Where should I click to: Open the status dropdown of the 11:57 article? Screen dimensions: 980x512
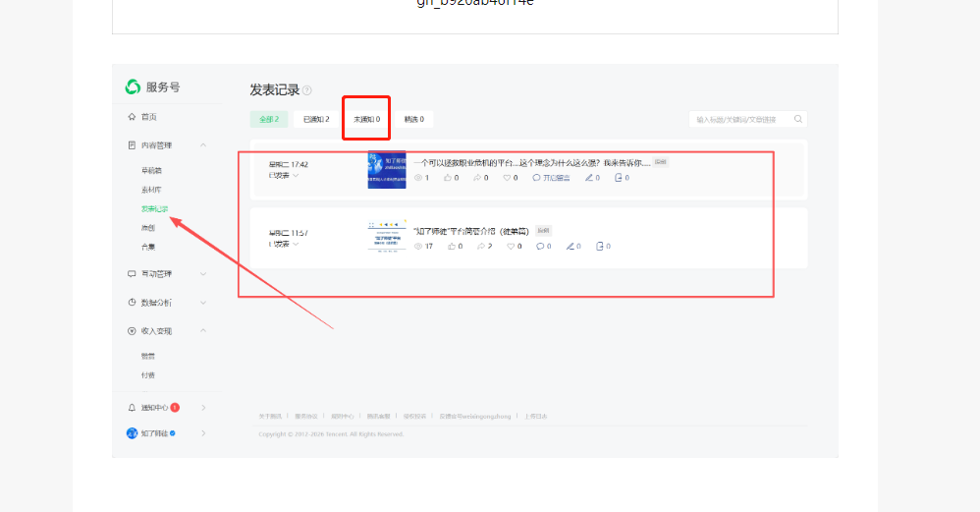coord(284,245)
